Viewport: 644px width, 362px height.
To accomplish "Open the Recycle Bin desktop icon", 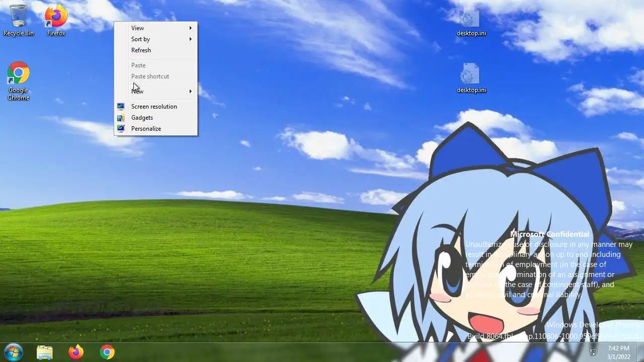I will (x=19, y=21).
